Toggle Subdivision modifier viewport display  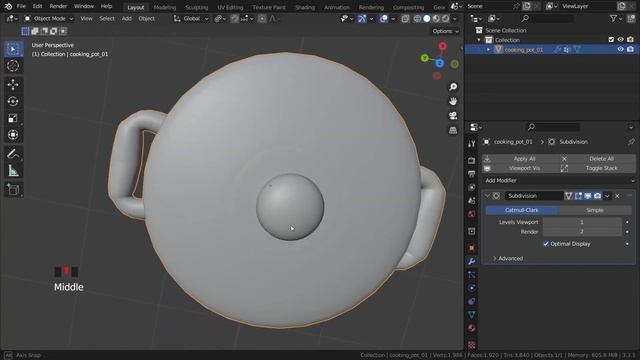(x=588, y=196)
